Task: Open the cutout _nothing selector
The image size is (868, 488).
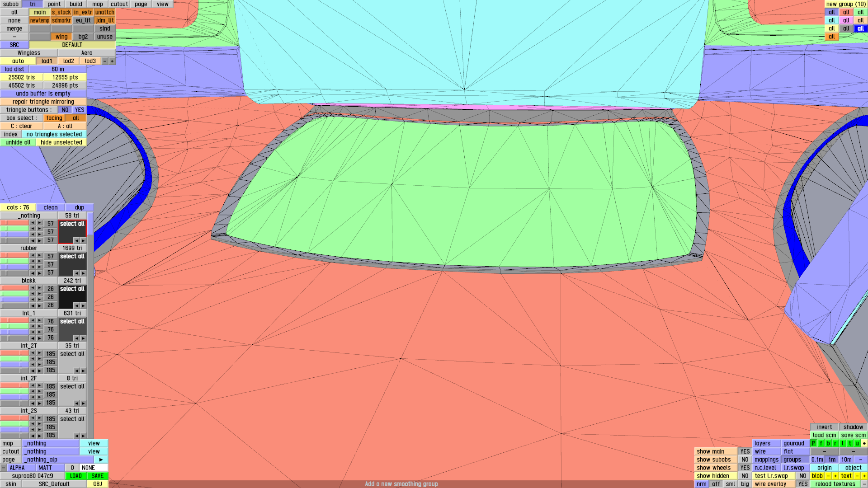Action: tap(51, 451)
